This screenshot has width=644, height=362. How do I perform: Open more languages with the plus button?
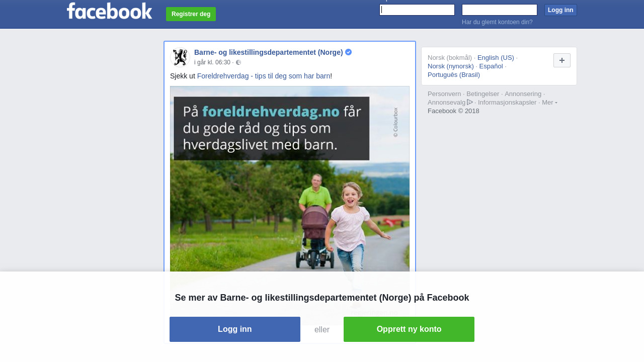[x=562, y=60]
